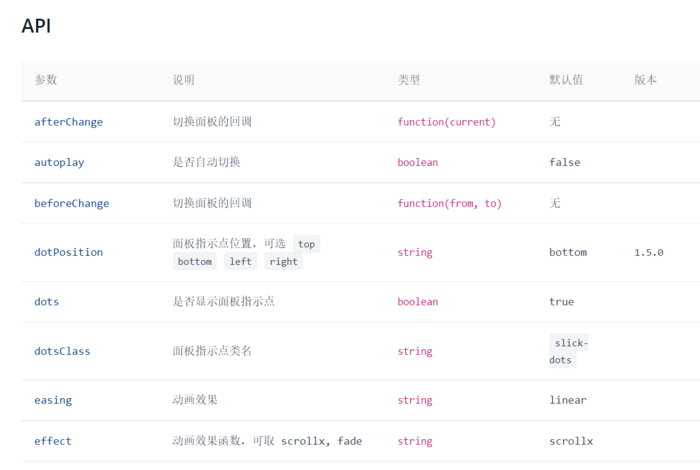This screenshot has height=470, width=700.
Task: Click the boolean type in dots row
Action: [418, 302]
